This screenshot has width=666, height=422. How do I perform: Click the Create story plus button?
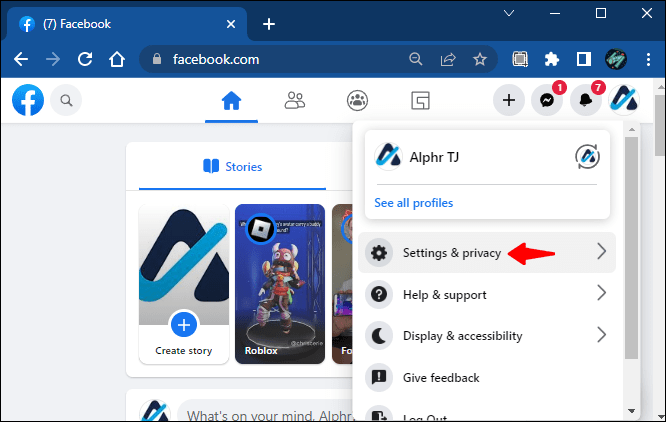pos(184,325)
